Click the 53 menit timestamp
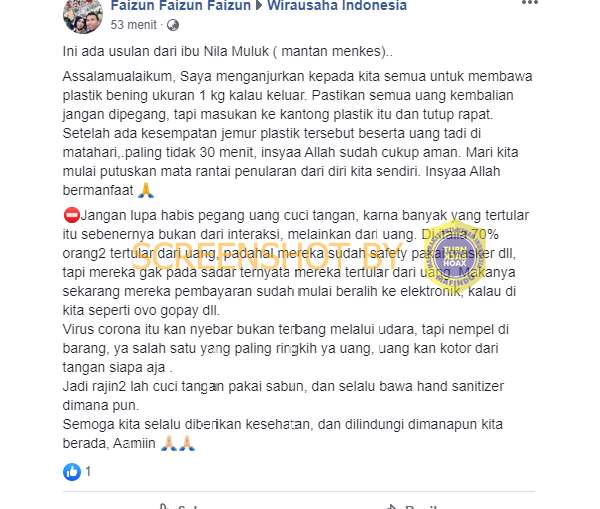600x509 pixels. (x=134, y=25)
